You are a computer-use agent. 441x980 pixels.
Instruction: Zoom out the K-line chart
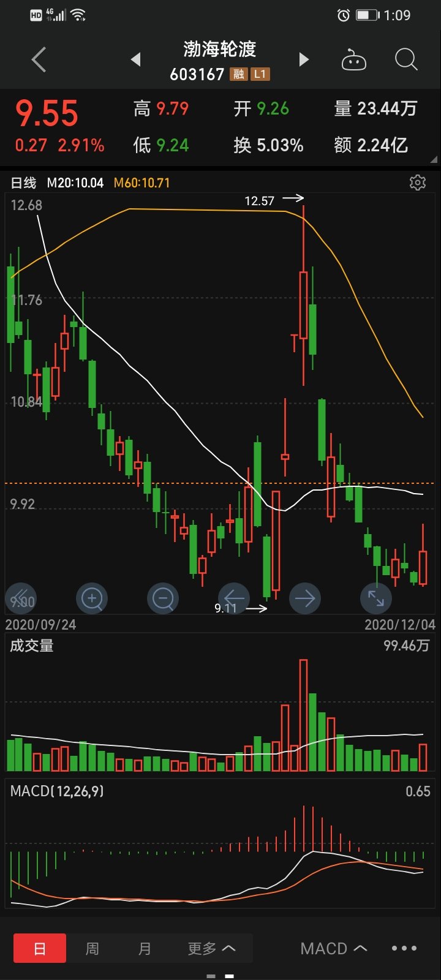coord(163,598)
